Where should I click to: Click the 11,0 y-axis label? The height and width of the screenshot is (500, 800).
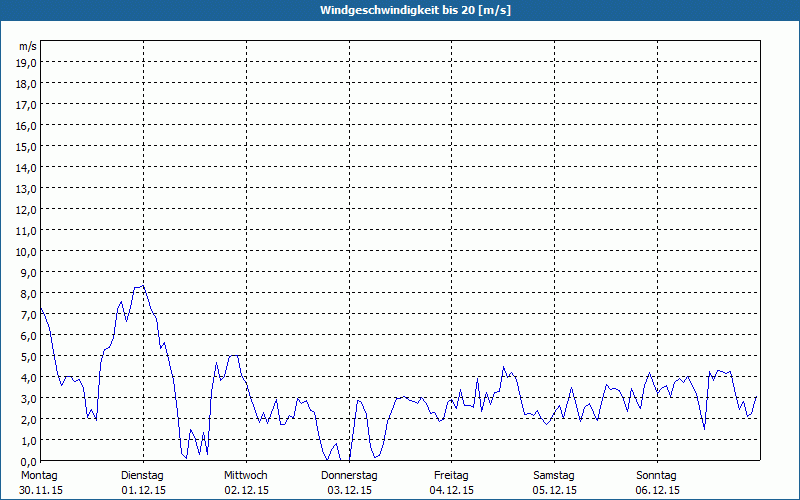coord(27,231)
